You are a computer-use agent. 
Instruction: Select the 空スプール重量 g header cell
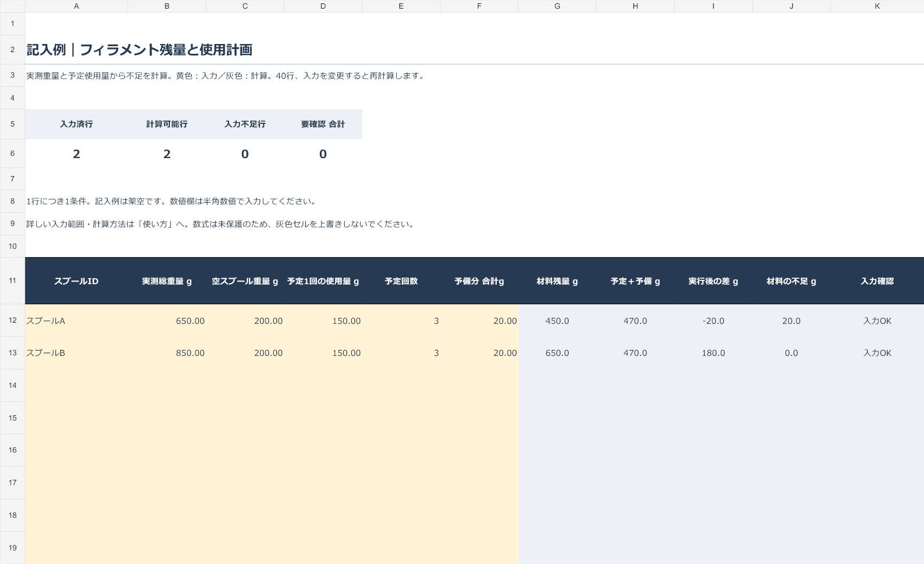[x=245, y=281]
